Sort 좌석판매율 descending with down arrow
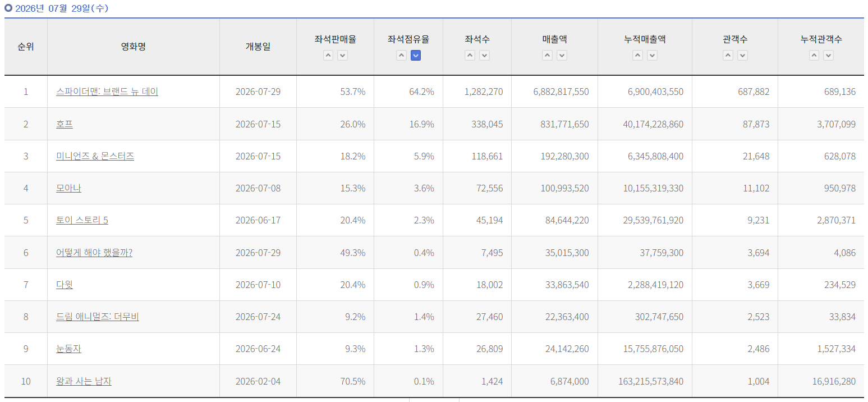 (342, 55)
